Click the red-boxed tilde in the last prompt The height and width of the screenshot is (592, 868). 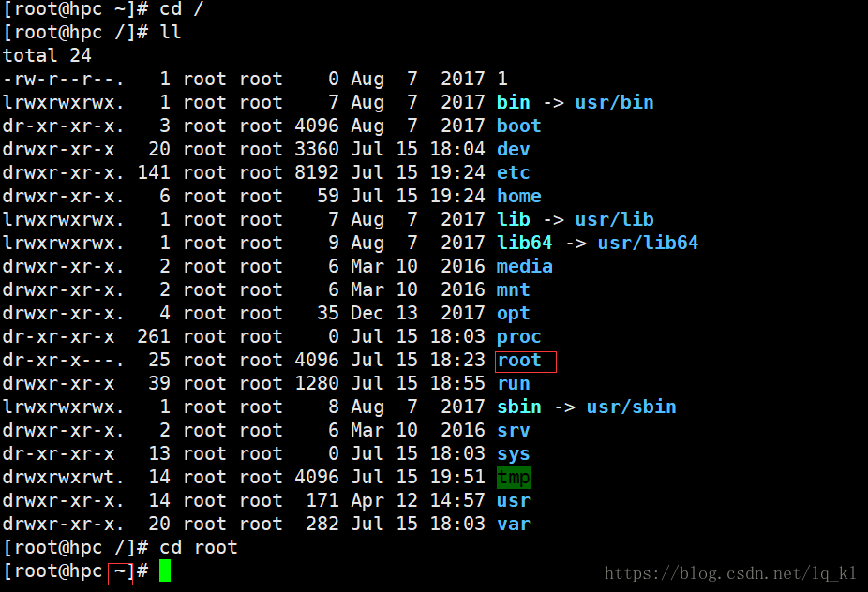[x=120, y=571]
